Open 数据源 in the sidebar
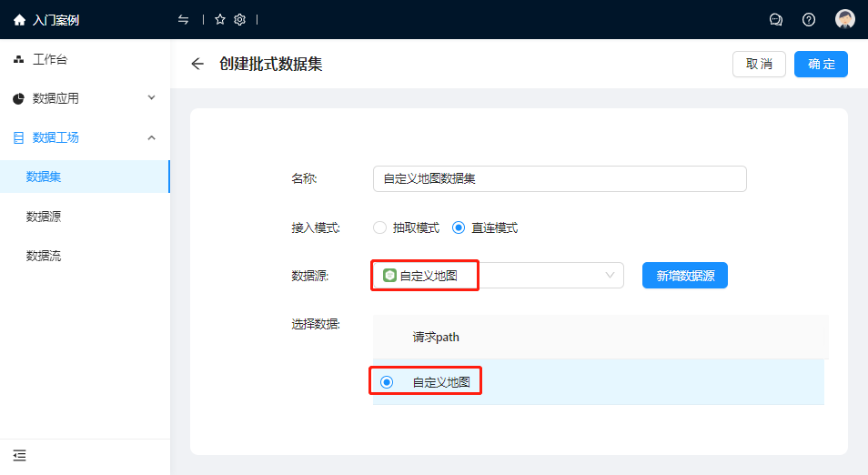The width and height of the screenshot is (868, 475). [x=44, y=217]
